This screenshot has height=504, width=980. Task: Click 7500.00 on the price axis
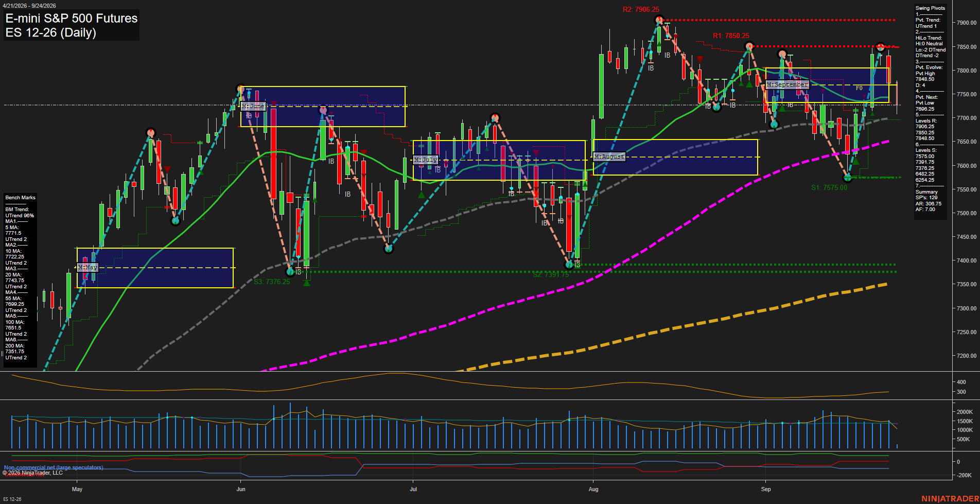[x=967, y=213]
